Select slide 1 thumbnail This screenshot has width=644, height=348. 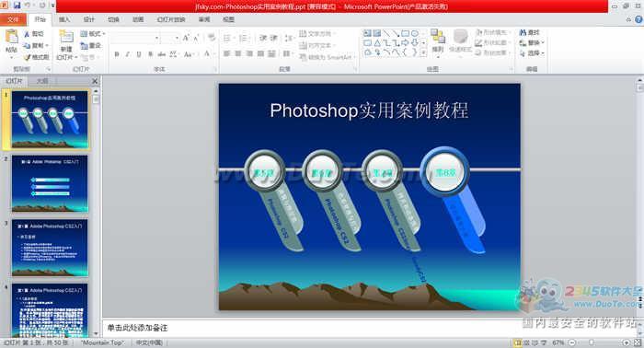50,120
